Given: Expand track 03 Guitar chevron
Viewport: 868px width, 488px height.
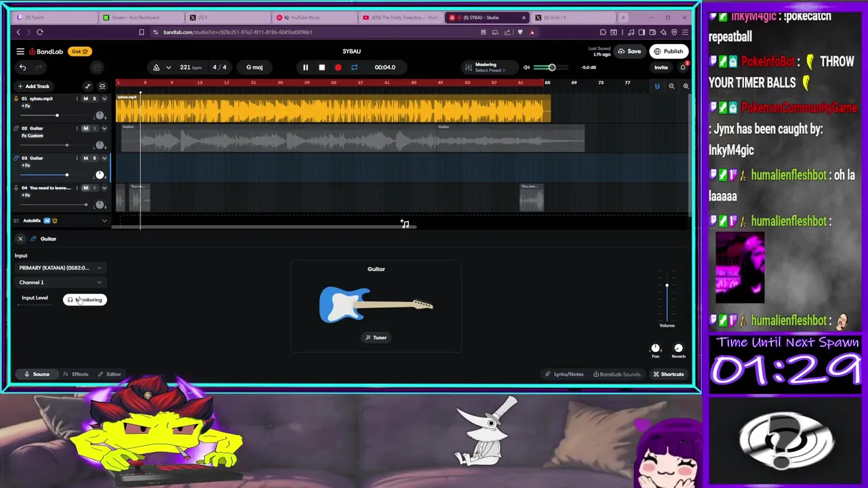Looking at the screenshot, I should [x=104, y=158].
